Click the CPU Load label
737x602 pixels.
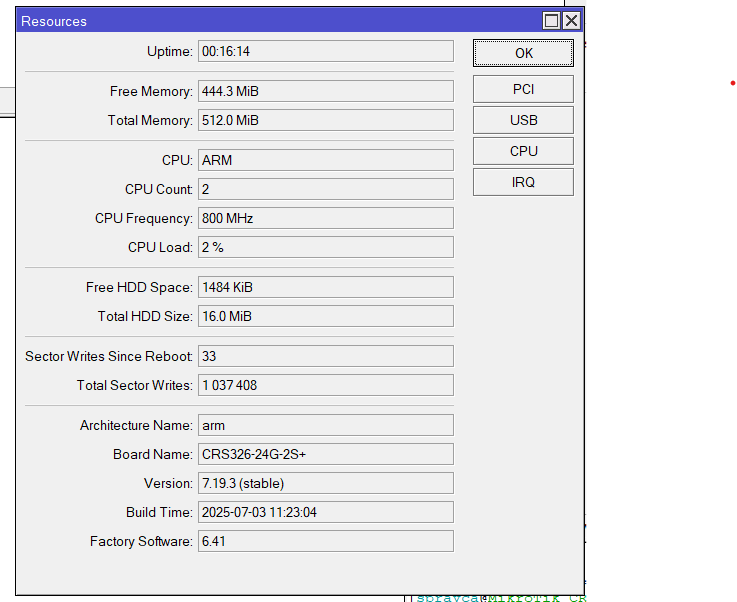pyautogui.click(x=160, y=247)
